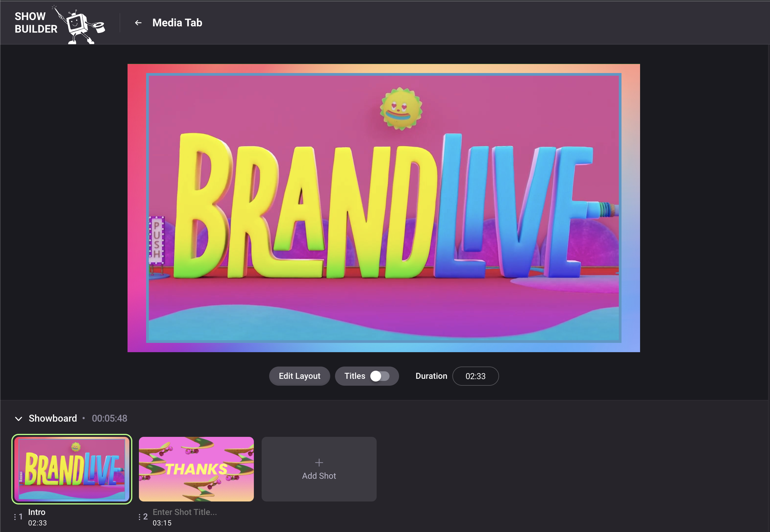Click the back arrow beside Media Tab
The width and height of the screenshot is (770, 532).
138,23
